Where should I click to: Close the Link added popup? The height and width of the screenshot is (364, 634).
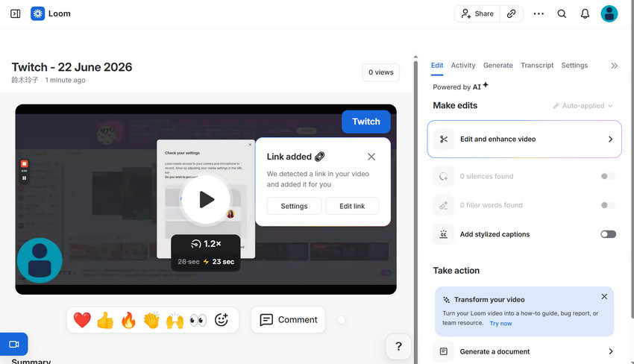tap(371, 157)
